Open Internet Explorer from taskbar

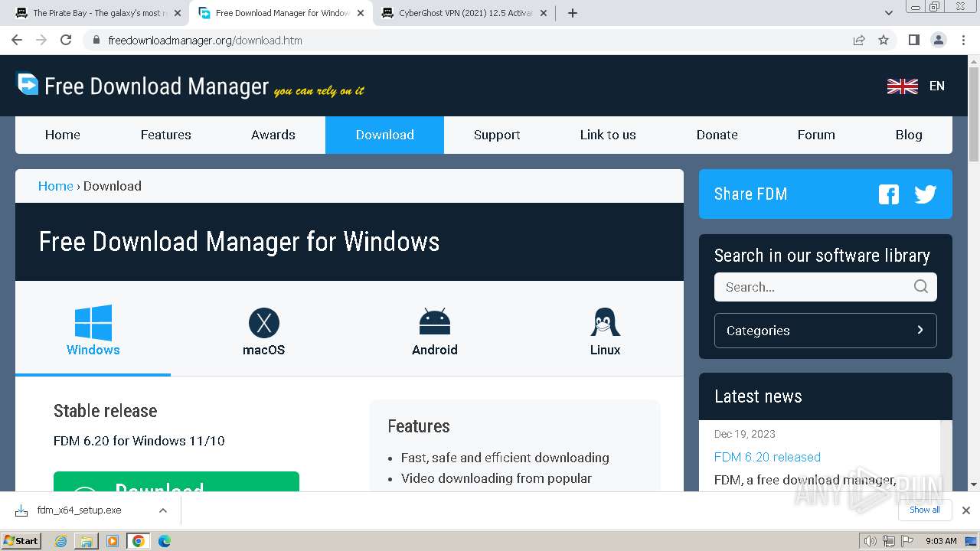coord(61,541)
